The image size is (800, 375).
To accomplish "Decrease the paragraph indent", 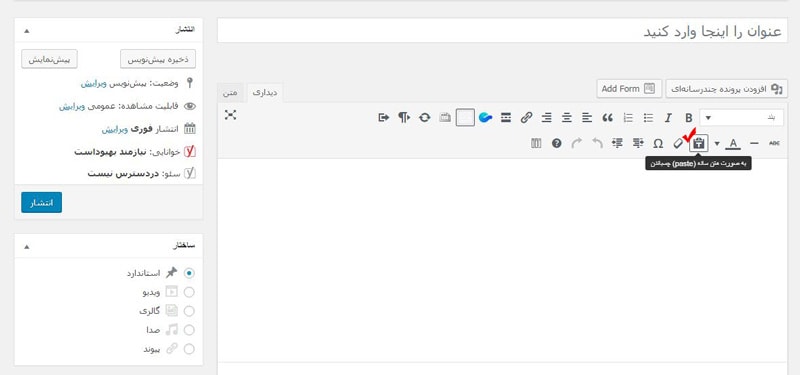I will tap(638, 143).
